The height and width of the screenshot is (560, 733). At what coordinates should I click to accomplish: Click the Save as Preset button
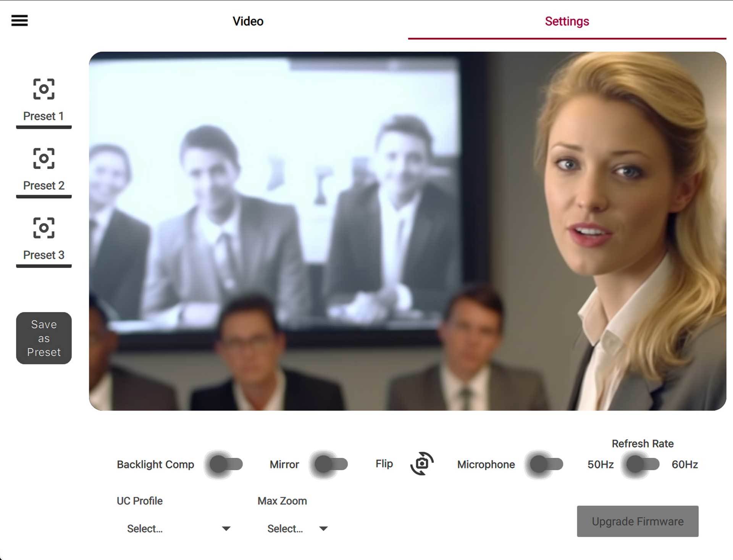click(x=44, y=338)
